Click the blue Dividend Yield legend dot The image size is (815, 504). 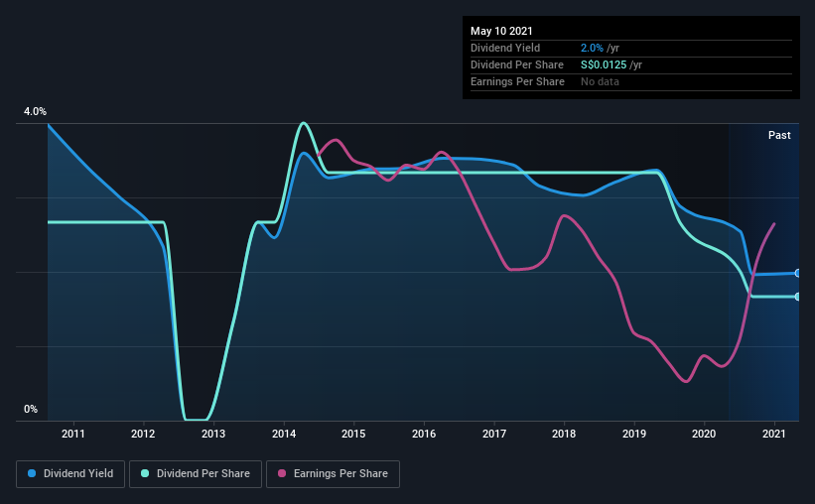pyautogui.click(x=32, y=473)
